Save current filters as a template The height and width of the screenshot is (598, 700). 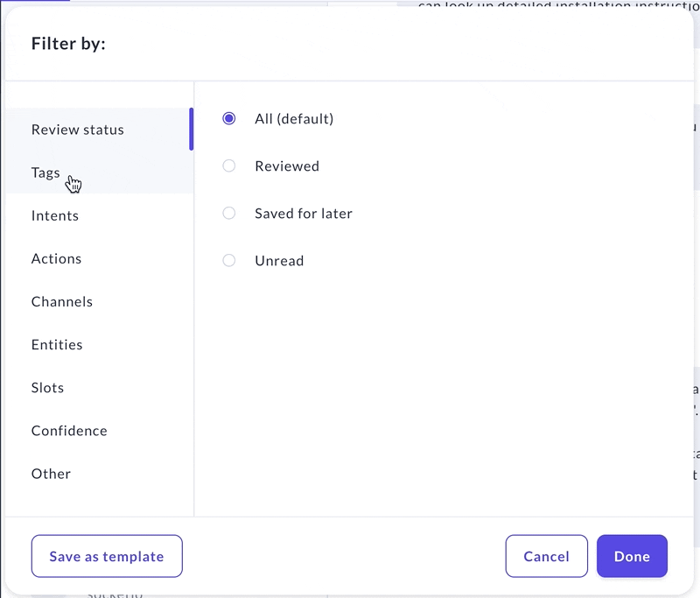coord(107,556)
